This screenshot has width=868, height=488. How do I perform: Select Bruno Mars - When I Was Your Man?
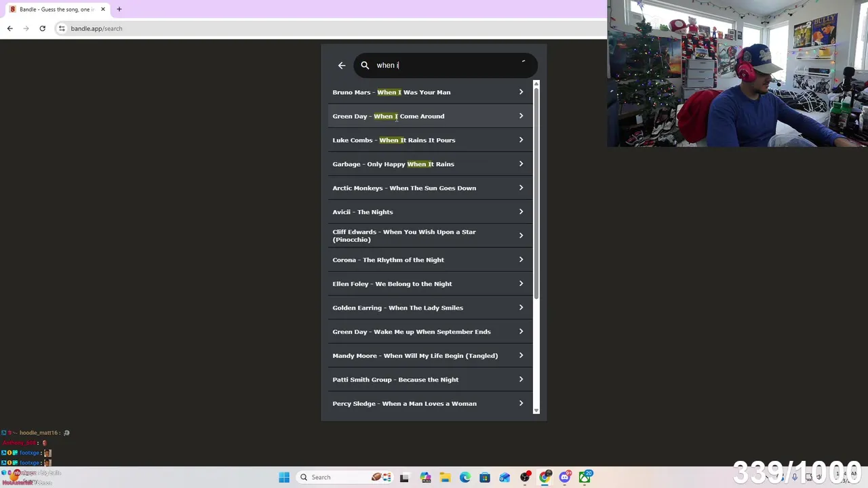[431, 92]
